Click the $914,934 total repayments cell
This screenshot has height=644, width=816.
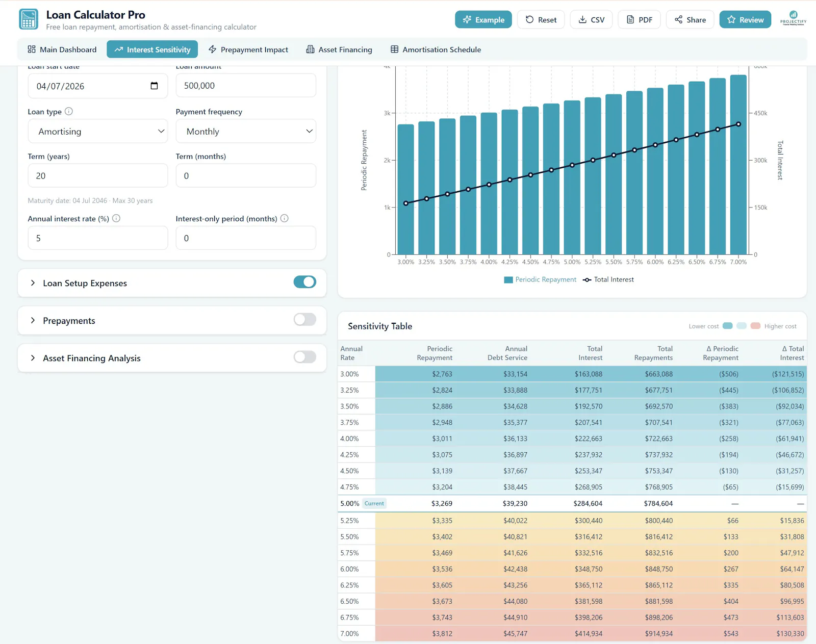(659, 633)
